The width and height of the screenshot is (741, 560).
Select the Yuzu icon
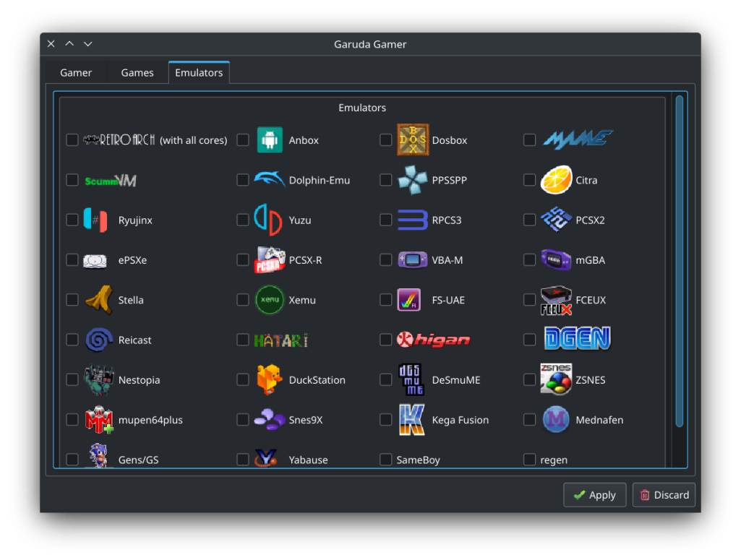tap(267, 220)
